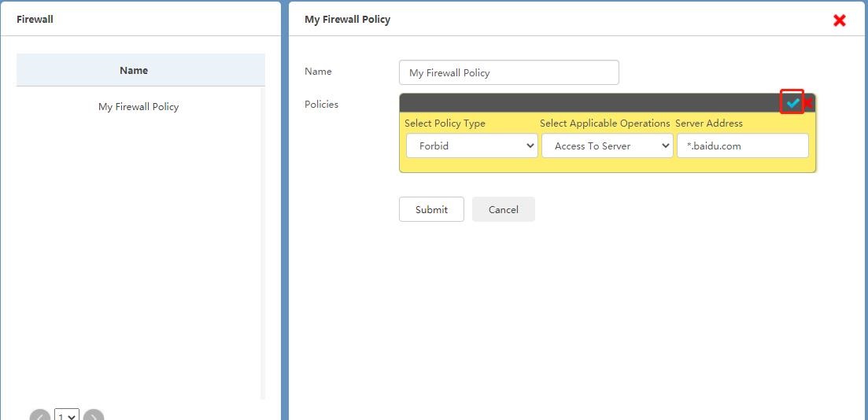
Task: Click the dark header bar of the policy row
Action: click(582, 103)
